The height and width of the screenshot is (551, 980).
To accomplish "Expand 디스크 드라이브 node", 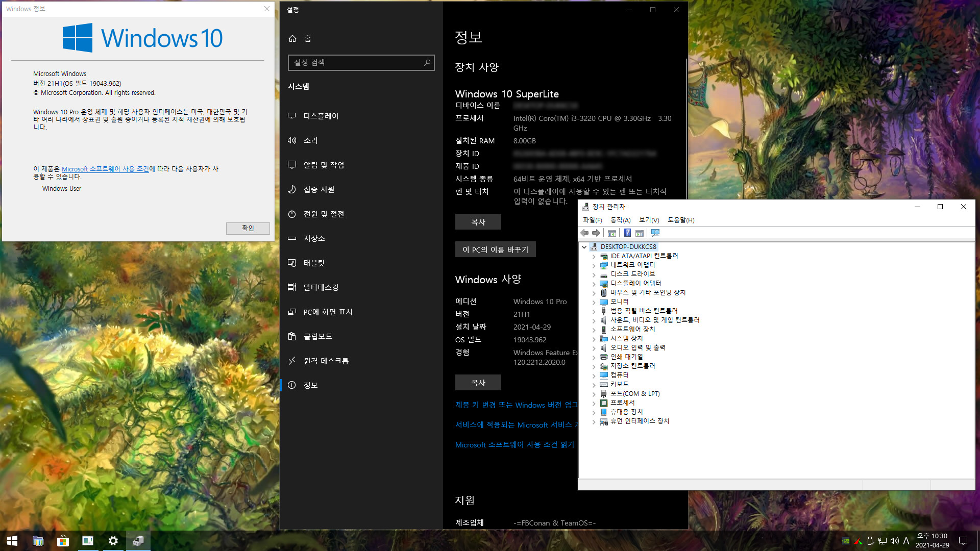I will click(x=594, y=275).
